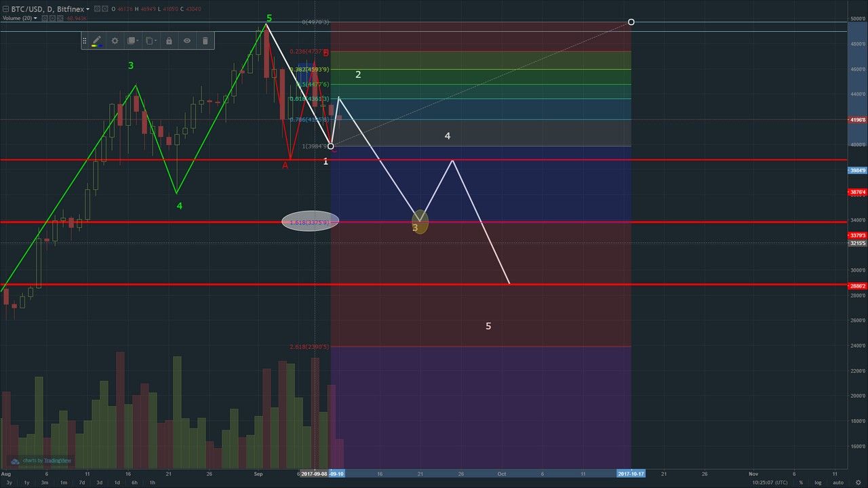Select the 2.618 Fibonacci level label

309,347
